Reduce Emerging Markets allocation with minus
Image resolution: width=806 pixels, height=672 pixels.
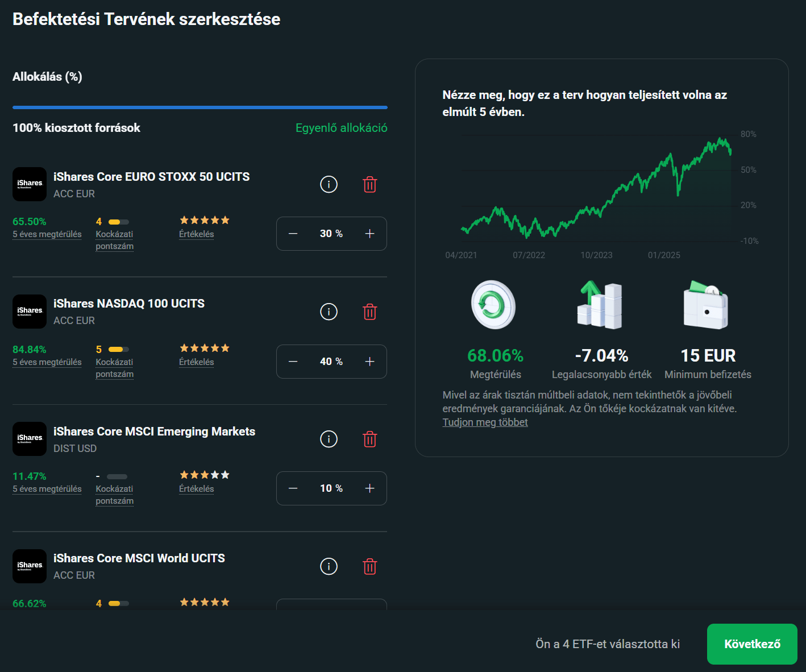click(293, 488)
